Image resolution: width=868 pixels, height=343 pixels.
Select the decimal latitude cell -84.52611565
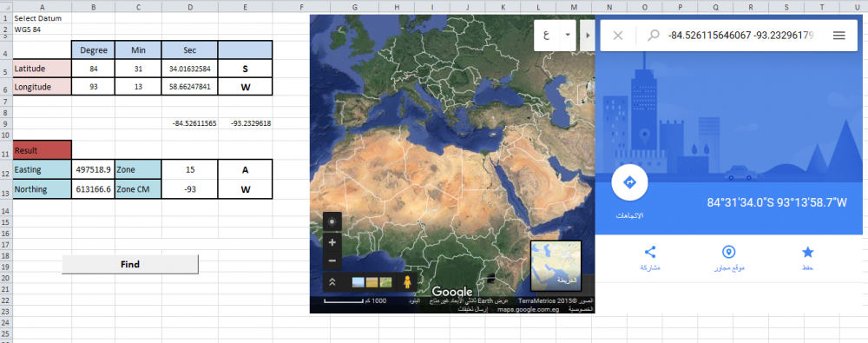pos(190,123)
